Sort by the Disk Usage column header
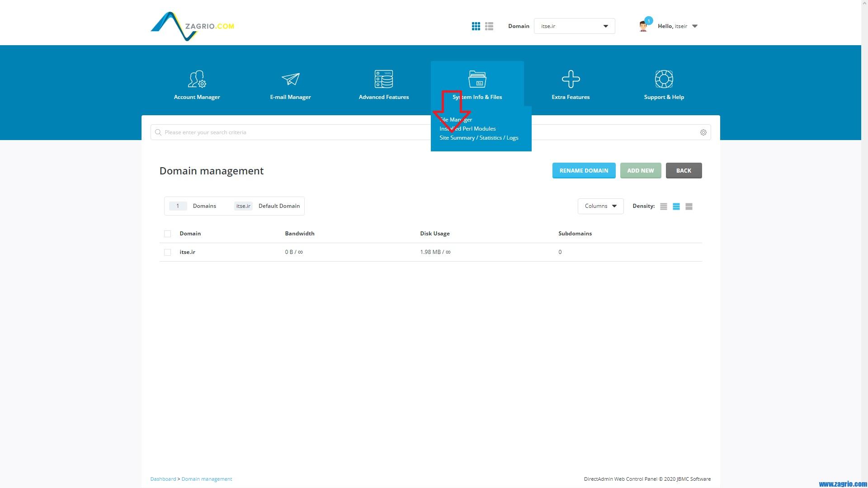 click(x=434, y=234)
